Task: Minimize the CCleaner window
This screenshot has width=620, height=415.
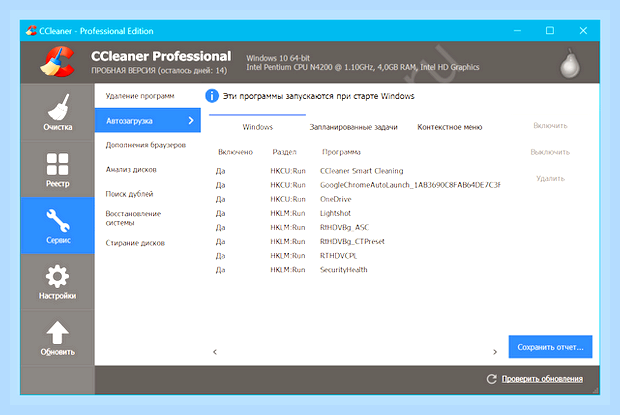Action: (517, 30)
